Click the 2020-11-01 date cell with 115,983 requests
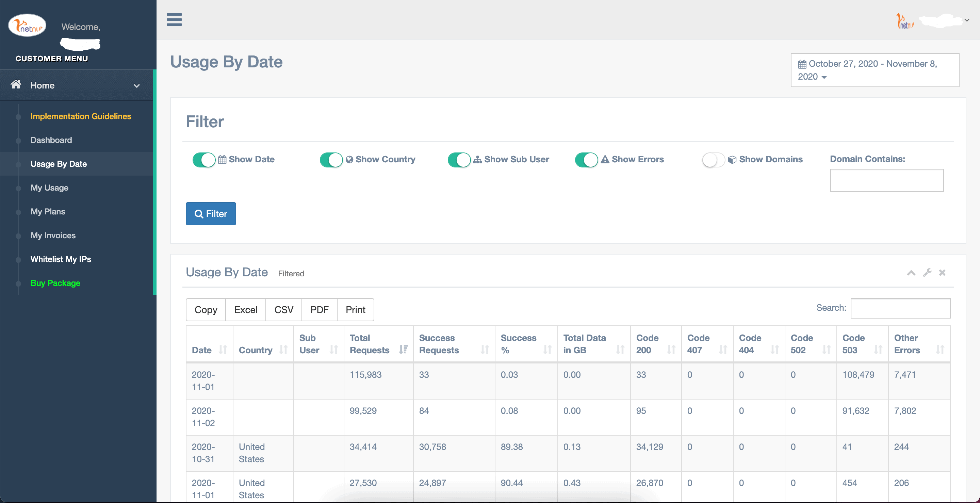The height and width of the screenshot is (503, 980). click(x=210, y=381)
